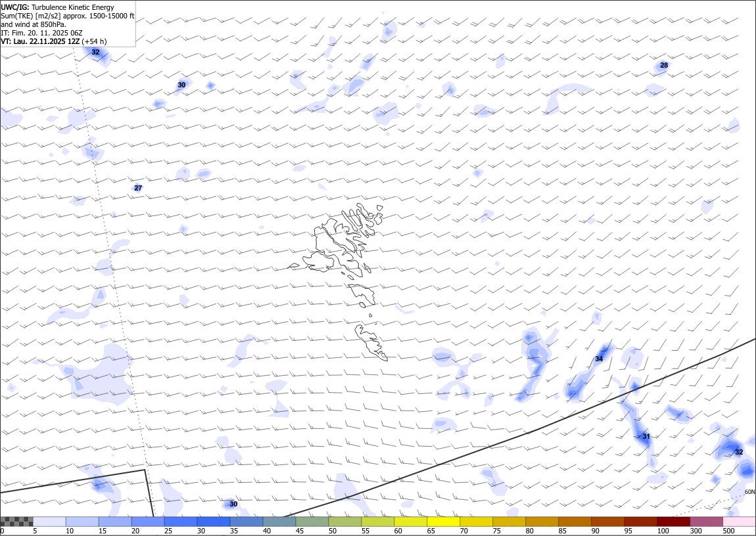The image size is (756, 536).
Task: Click the 50–55 green legend swatch
Action: coord(344,522)
